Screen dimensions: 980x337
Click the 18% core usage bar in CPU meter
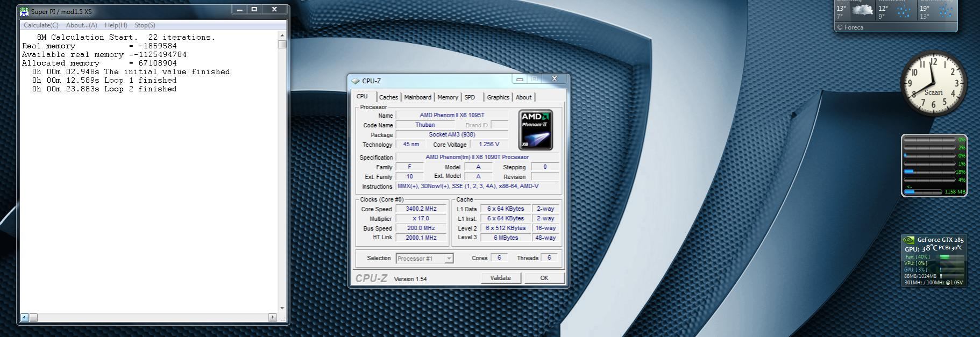pos(930,171)
